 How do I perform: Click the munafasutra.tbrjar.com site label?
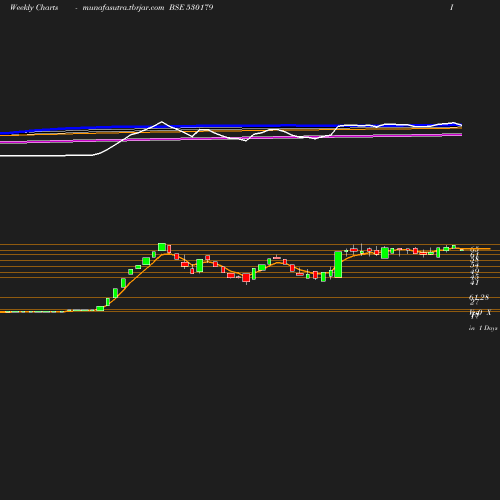click(x=123, y=8)
